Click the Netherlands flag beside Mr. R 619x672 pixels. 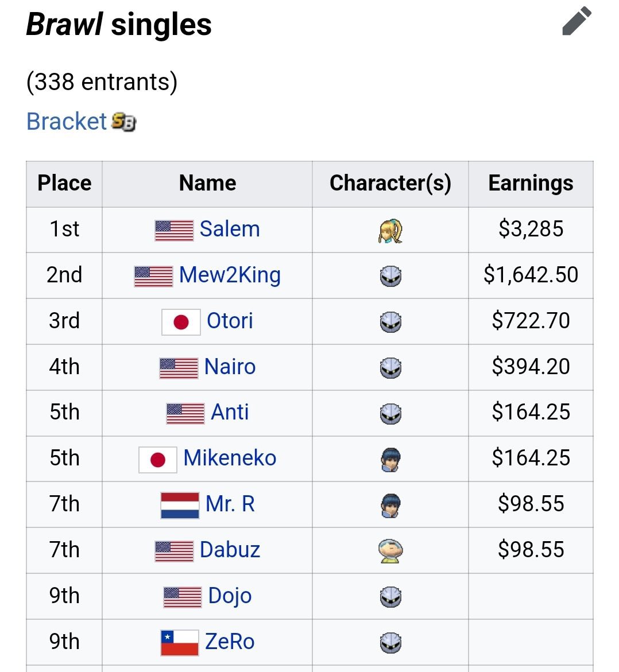tap(180, 506)
